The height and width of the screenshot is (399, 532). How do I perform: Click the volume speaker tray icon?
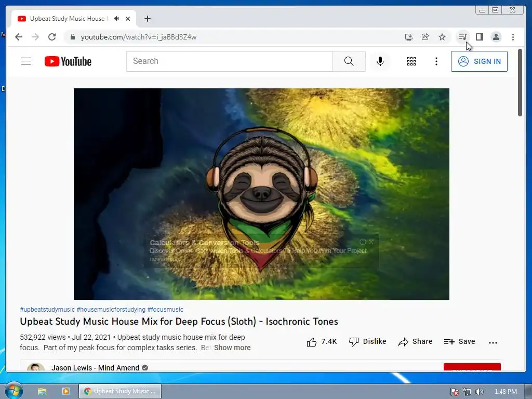tap(479, 392)
